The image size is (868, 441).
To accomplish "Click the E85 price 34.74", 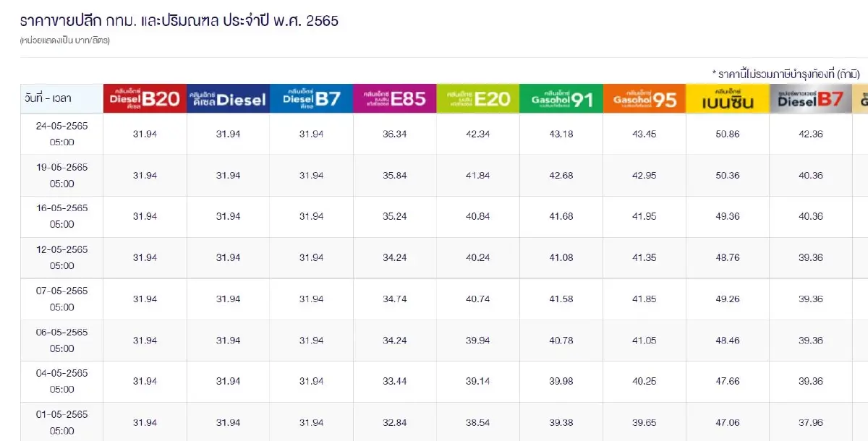I will click(395, 299).
